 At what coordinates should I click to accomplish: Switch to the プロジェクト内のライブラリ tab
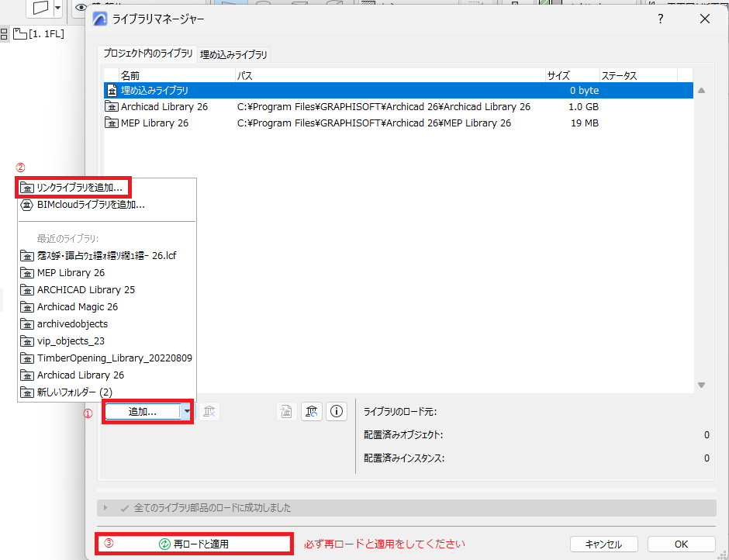(148, 54)
